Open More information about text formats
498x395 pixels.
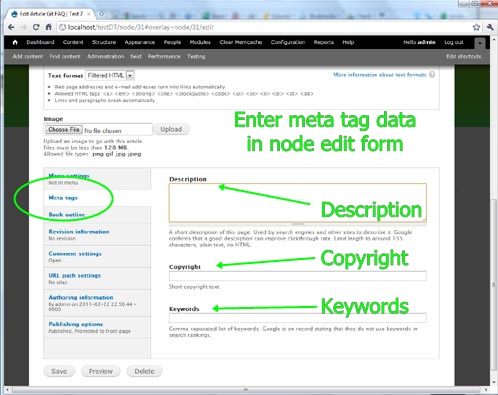(380, 75)
